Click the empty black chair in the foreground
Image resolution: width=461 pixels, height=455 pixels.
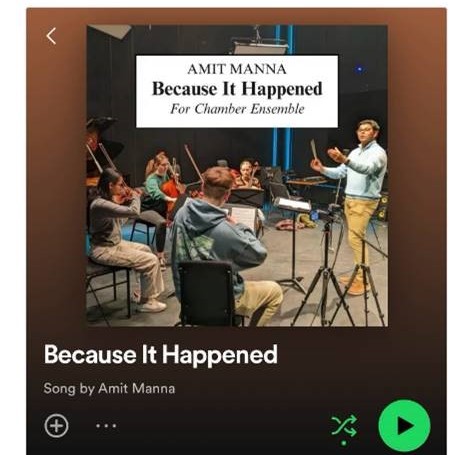point(207,293)
